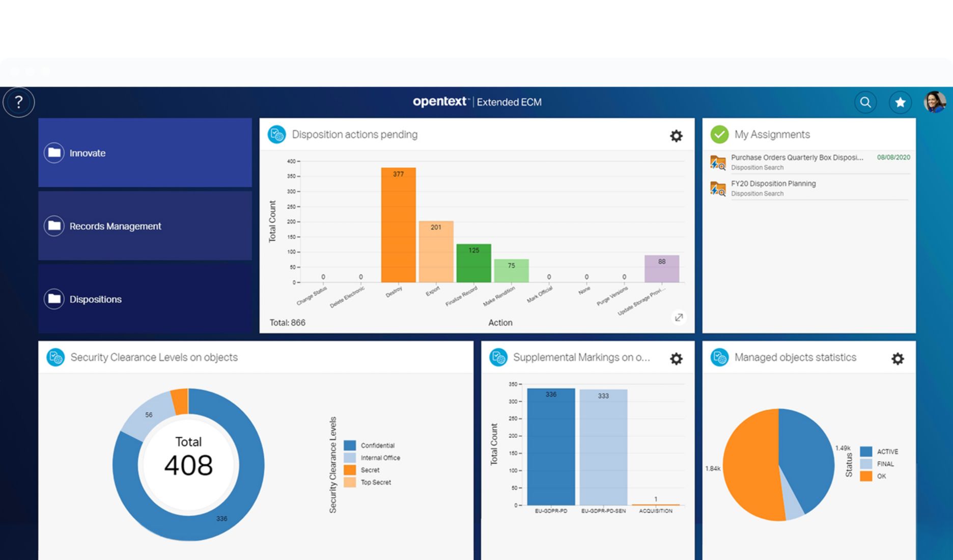The height and width of the screenshot is (560, 953).
Task: Open the Innovate folder tile
Action: point(145,153)
